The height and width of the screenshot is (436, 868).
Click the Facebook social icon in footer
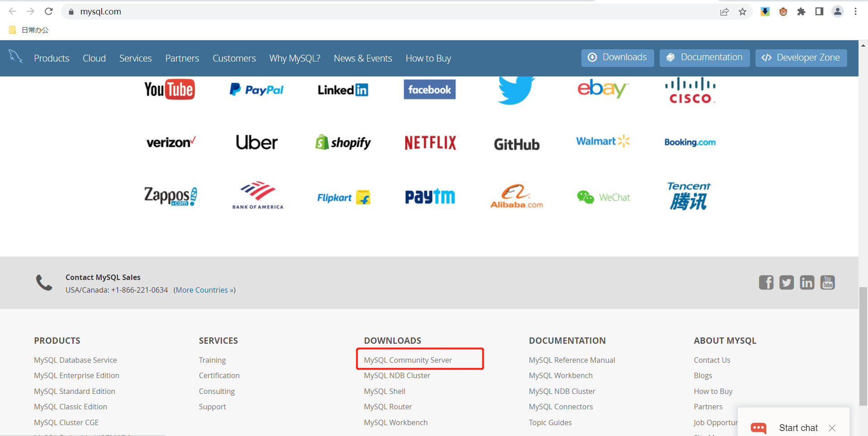766,283
